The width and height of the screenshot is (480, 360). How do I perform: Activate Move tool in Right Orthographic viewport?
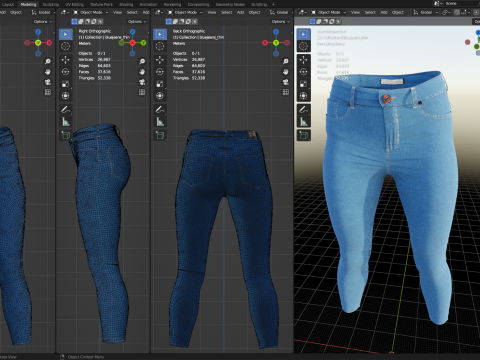(x=66, y=60)
